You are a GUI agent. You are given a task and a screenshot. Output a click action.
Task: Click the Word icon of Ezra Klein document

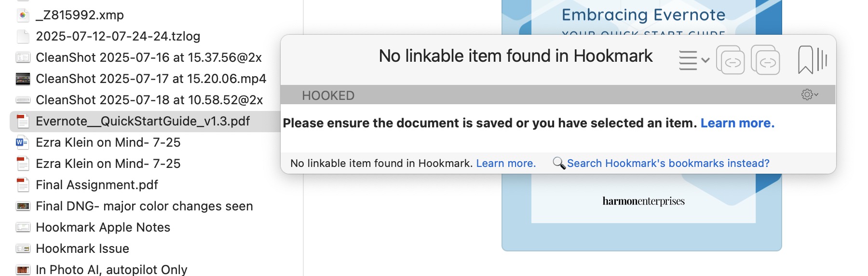(22, 142)
